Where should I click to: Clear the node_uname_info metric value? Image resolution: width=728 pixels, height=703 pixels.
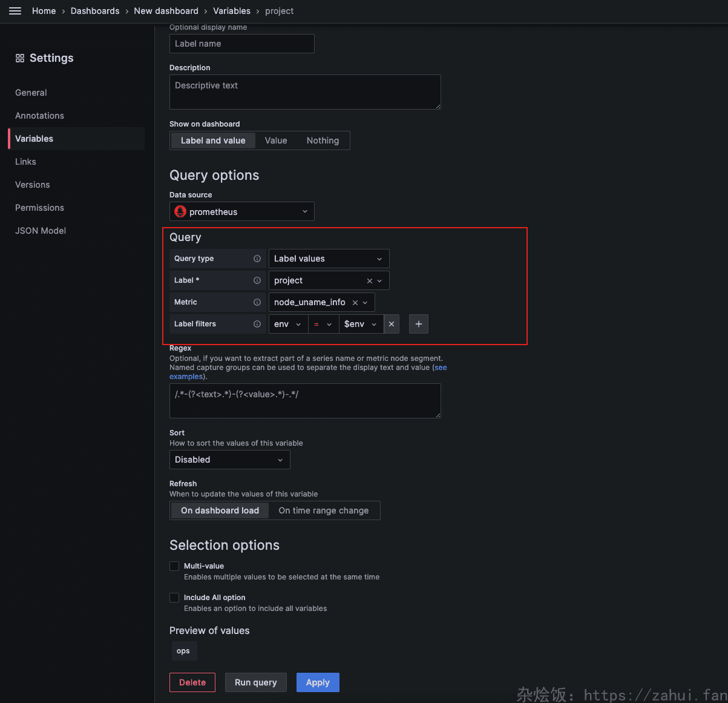355,303
